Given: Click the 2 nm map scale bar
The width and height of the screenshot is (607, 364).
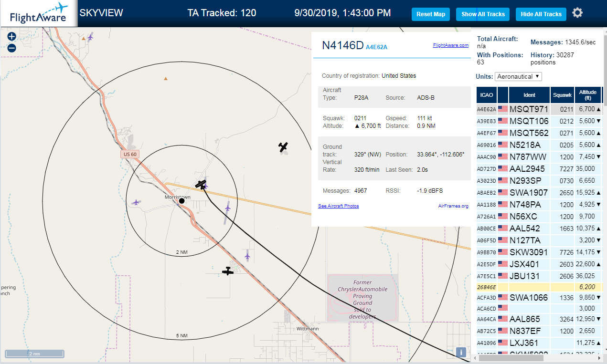Looking at the screenshot, I should (x=34, y=354).
